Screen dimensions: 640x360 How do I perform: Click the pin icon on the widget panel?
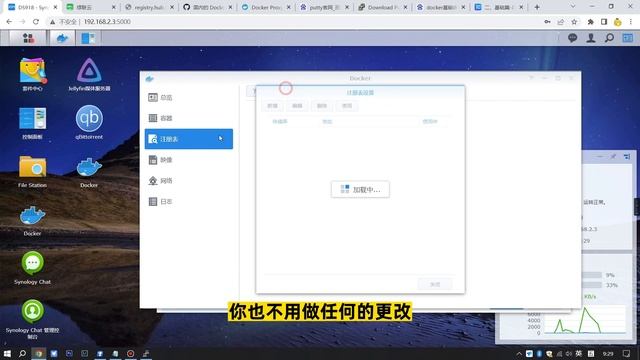tap(613, 157)
